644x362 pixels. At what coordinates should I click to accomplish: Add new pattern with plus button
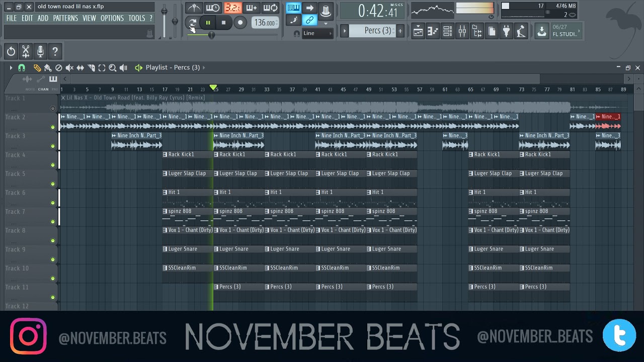click(400, 31)
